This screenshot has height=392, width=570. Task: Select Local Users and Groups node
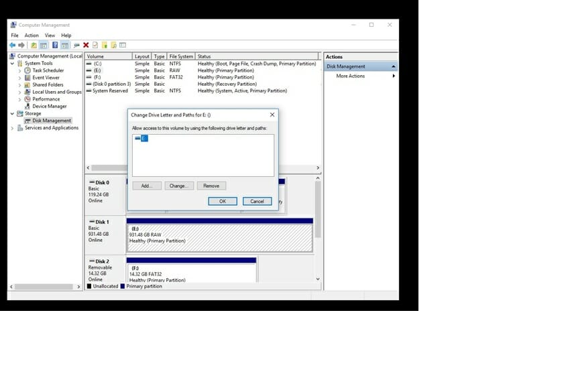(x=57, y=92)
